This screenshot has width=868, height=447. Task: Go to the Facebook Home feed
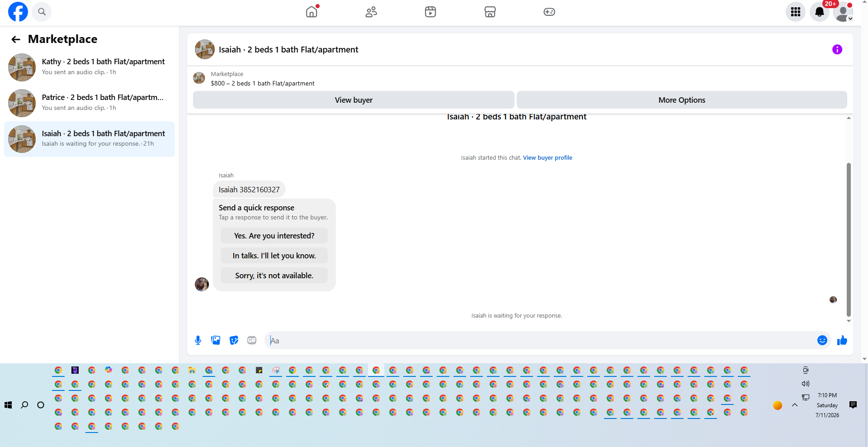click(x=311, y=12)
